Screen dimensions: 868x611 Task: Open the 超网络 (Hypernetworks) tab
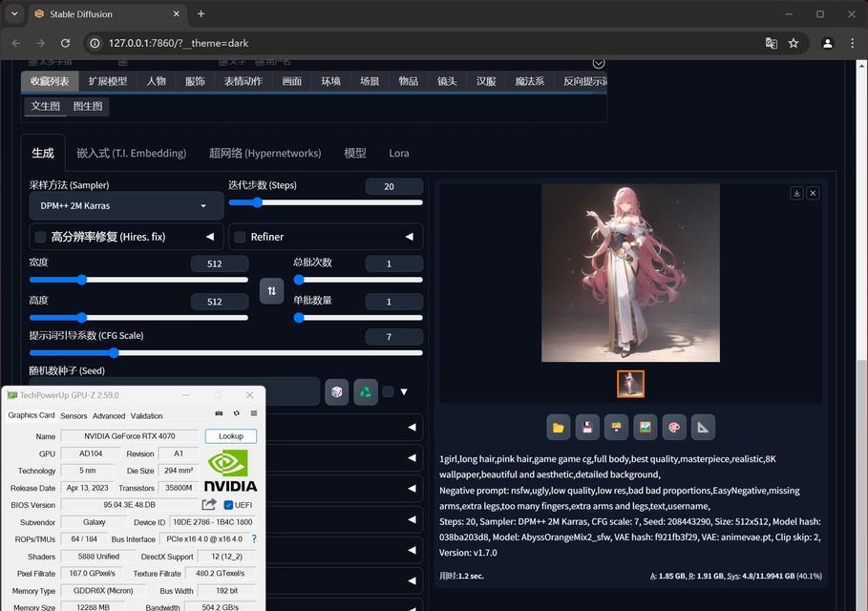[x=265, y=154]
